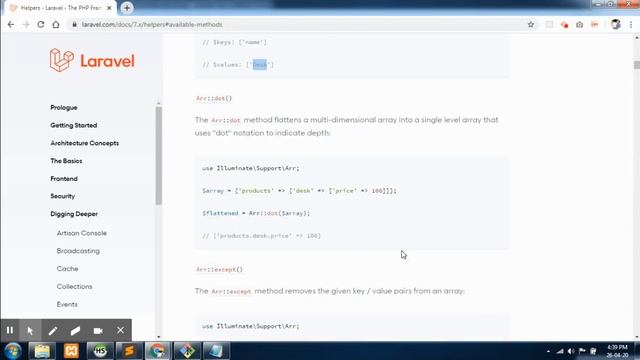Open File Explorer from the taskbar

point(42,351)
